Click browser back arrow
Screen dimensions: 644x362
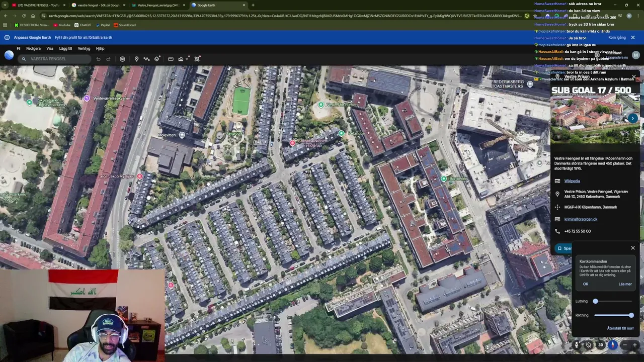[6, 16]
